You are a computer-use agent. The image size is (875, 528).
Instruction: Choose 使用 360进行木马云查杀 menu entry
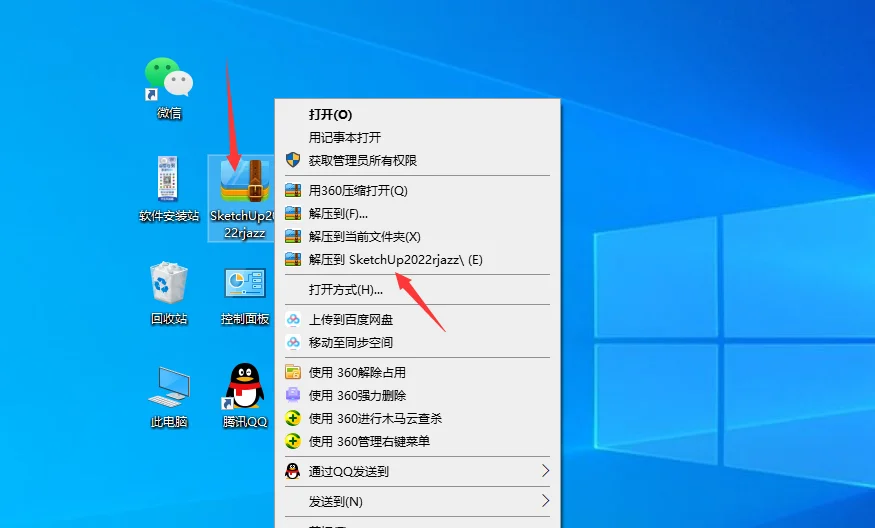point(417,419)
